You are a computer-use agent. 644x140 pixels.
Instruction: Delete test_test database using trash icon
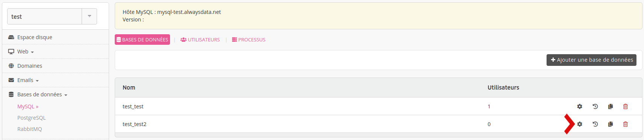(x=626, y=107)
